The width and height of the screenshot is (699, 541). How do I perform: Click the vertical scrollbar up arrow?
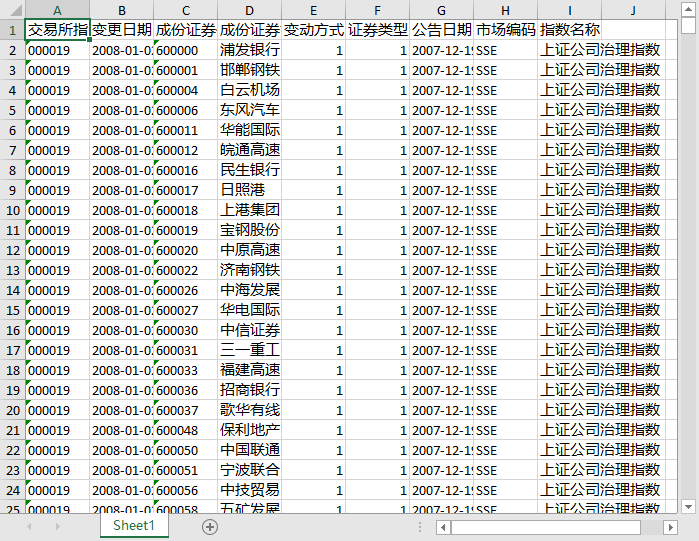point(688,9)
